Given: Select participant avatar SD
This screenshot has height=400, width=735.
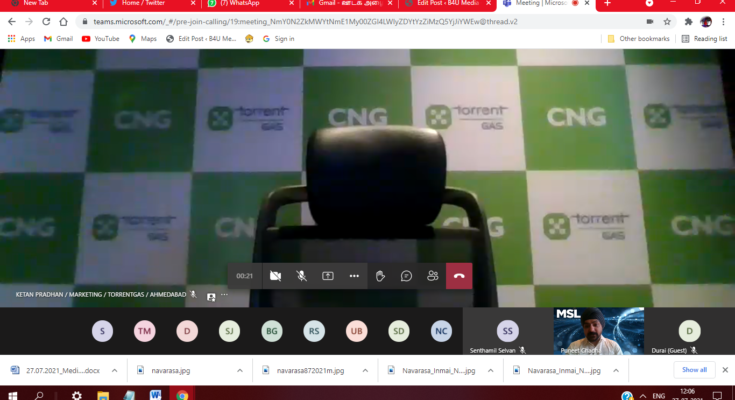Looking at the screenshot, I should pos(398,331).
